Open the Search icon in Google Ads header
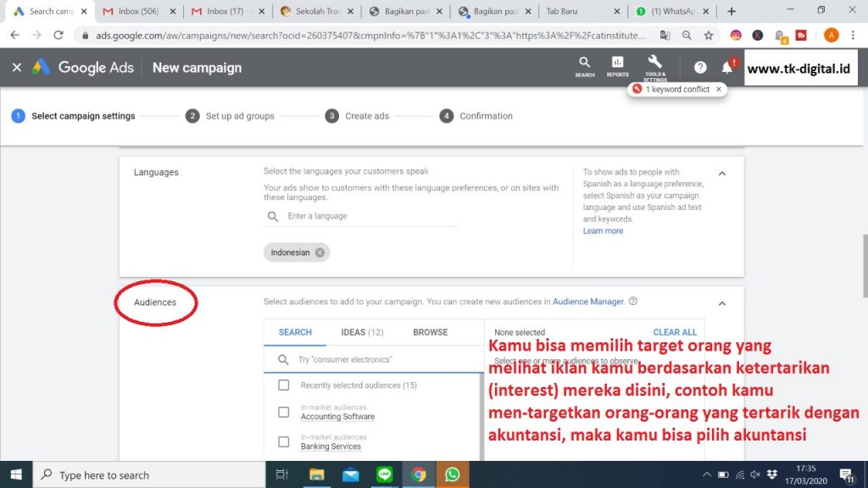 (x=585, y=66)
